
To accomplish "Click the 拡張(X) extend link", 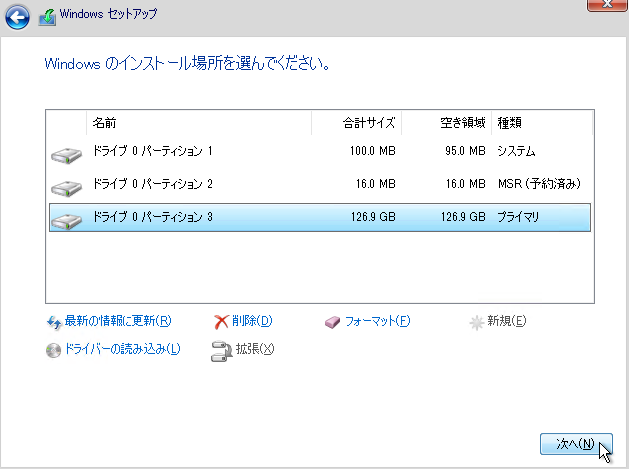I will (x=255, y=349).
